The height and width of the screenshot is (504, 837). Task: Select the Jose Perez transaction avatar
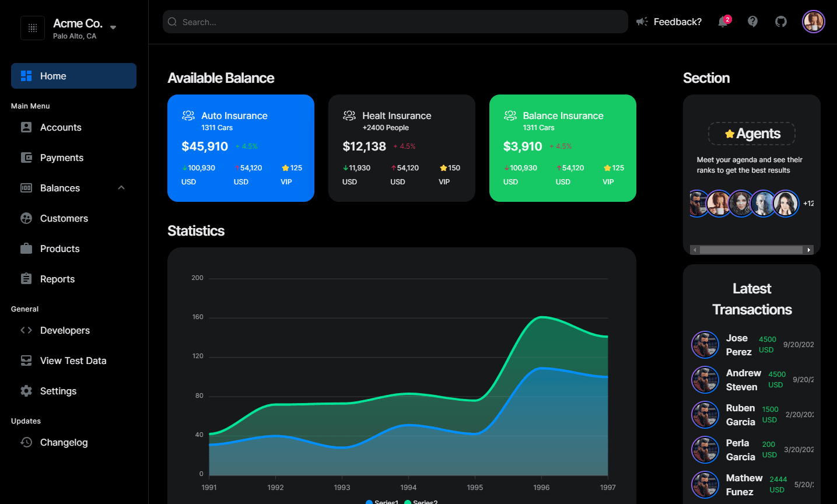tap(705, 345)
